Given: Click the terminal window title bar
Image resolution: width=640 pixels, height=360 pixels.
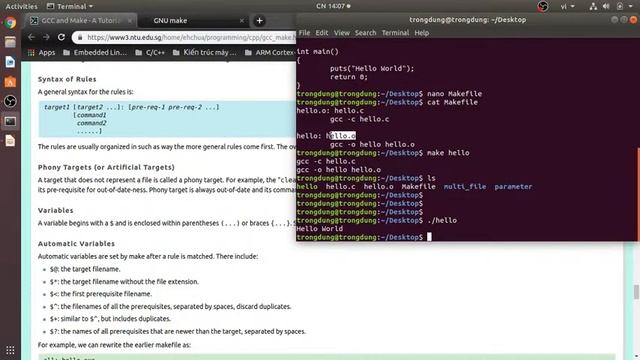Looking at the screenshot, I should 467,20.
